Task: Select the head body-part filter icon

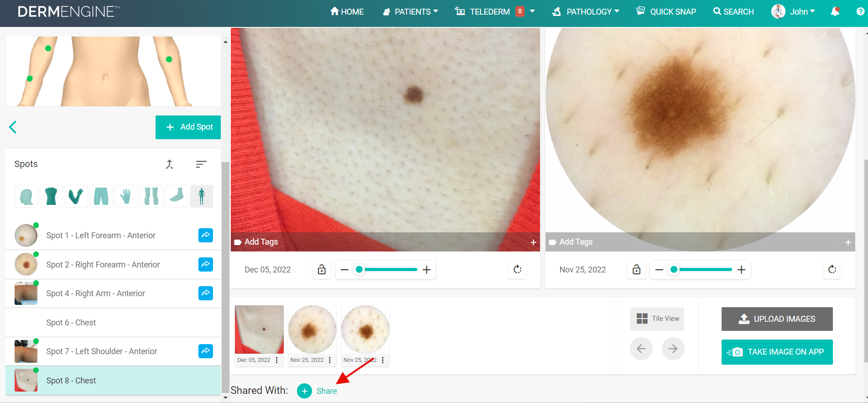Action: click(x=26, y=196)
